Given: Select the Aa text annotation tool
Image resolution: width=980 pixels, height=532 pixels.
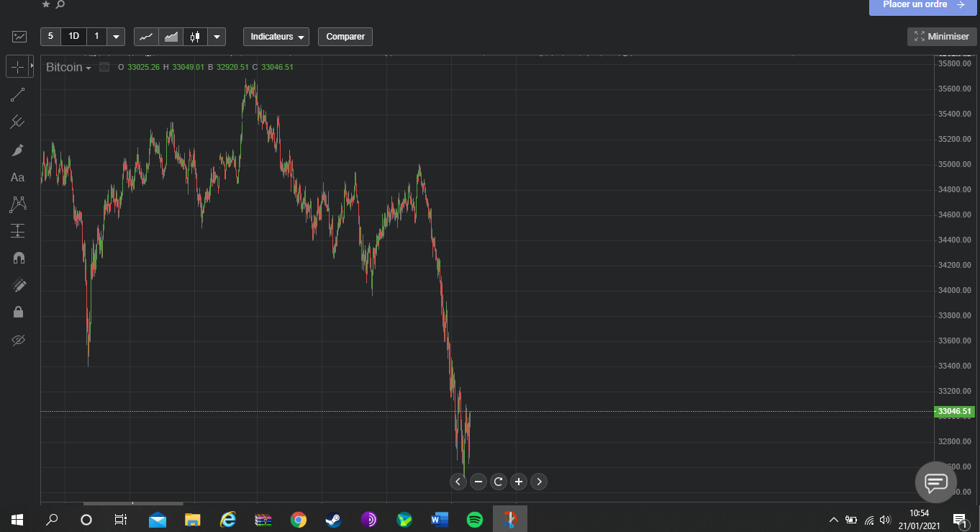Looking at the screenshot, I should [18, 177].
